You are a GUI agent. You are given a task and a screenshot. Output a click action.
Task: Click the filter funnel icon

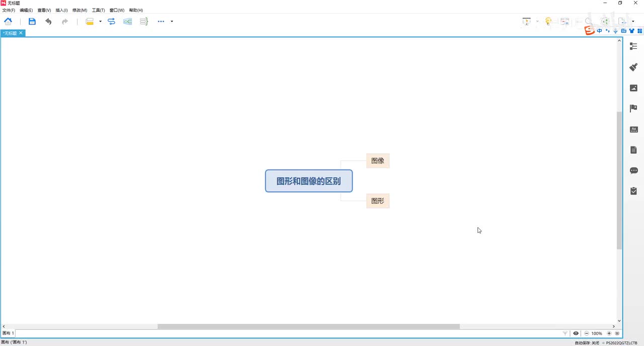click(x=565, y=333)
